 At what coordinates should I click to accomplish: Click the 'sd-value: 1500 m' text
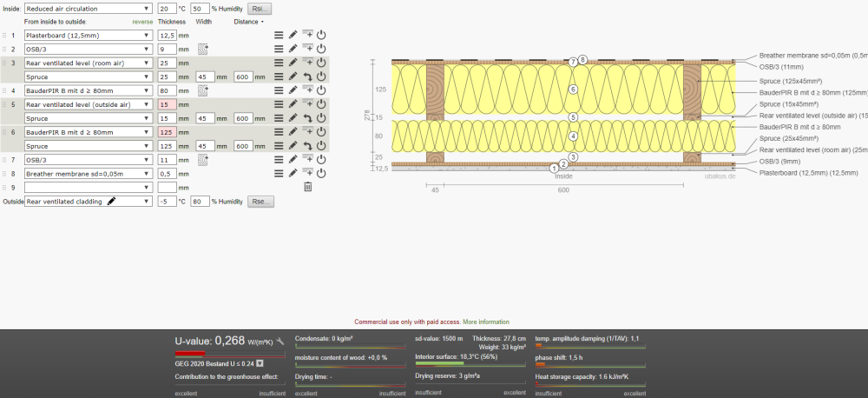(438, 338)
